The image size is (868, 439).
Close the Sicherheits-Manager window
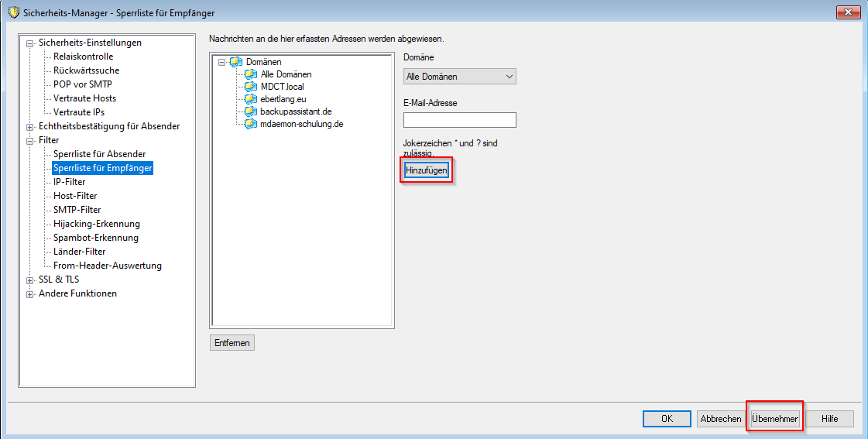[x=848, y=12]
